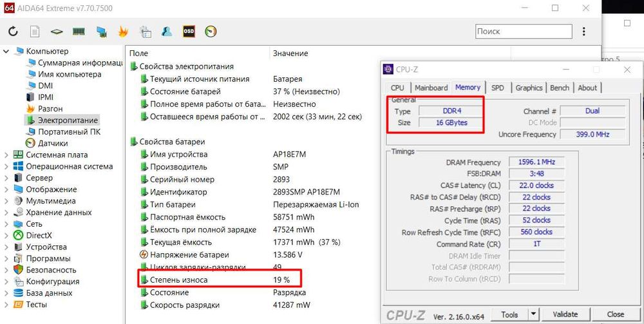Click the CPU-Z Tools button

[x=509, y=314]
